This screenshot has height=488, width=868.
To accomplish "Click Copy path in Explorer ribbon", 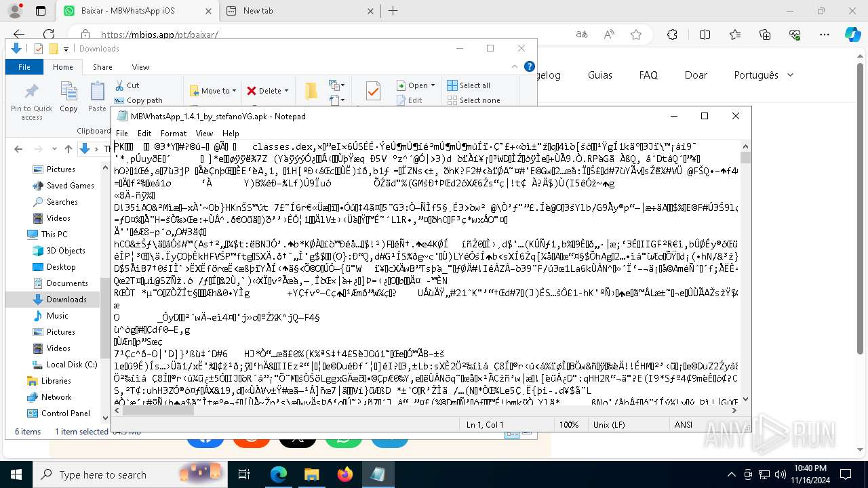I will [x=138, y=100].
